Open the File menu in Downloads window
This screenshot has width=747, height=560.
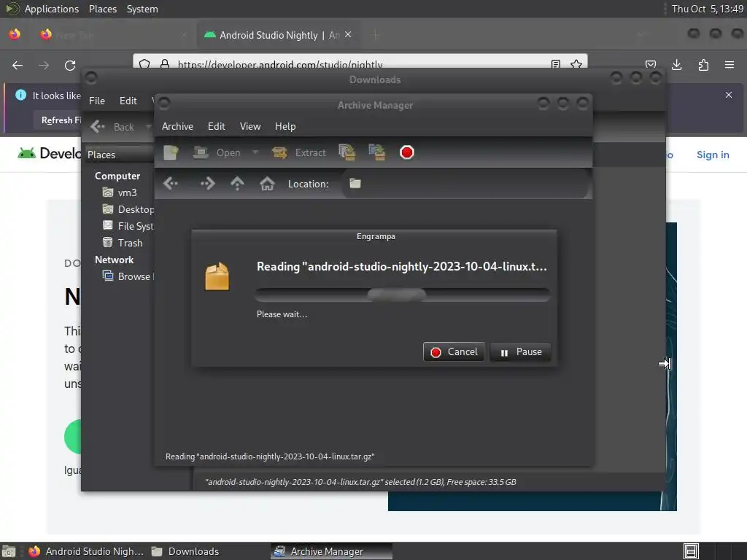[x=97, y=101]
